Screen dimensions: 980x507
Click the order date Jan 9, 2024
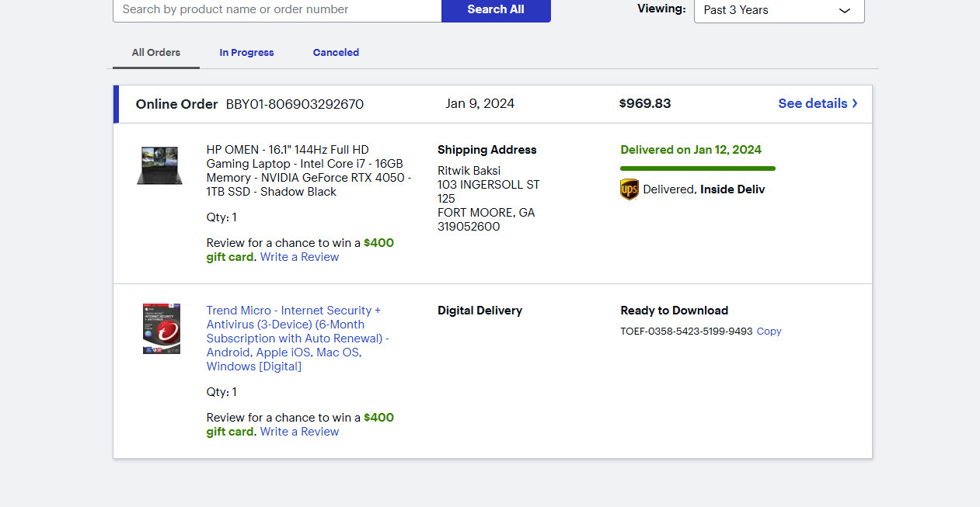tap(480, 103)
